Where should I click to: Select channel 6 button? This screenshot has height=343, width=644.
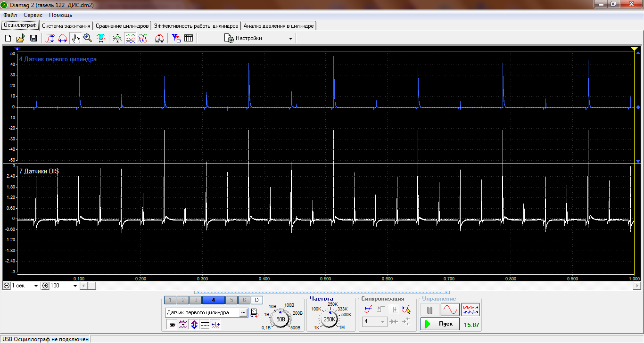[244, 300]
